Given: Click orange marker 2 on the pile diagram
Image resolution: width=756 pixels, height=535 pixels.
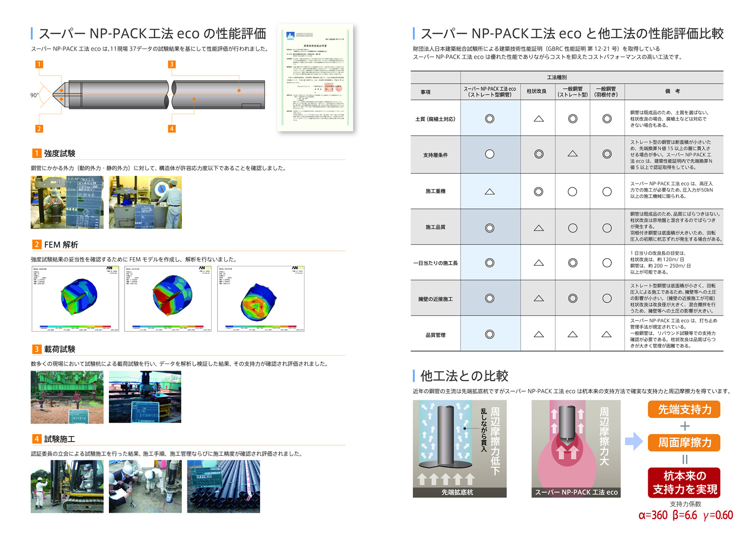Looking at the screenshot, I should pyautogui.click(x=39, y=129).
